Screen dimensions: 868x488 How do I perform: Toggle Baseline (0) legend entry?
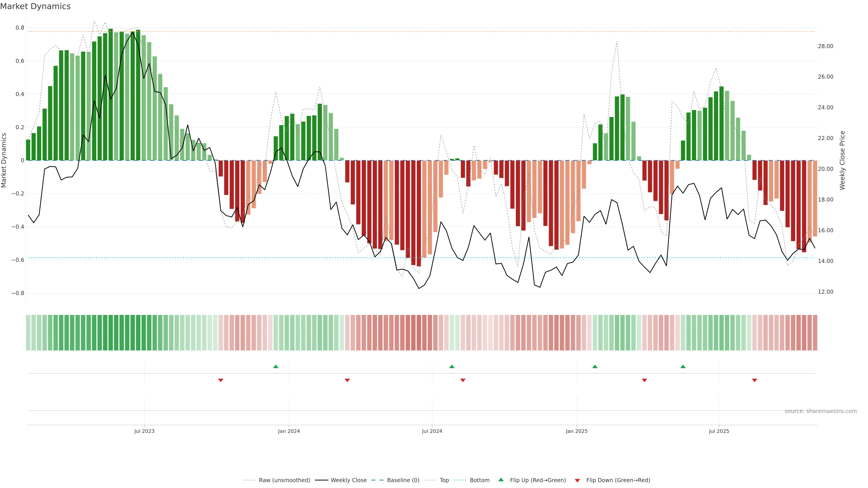403,480
